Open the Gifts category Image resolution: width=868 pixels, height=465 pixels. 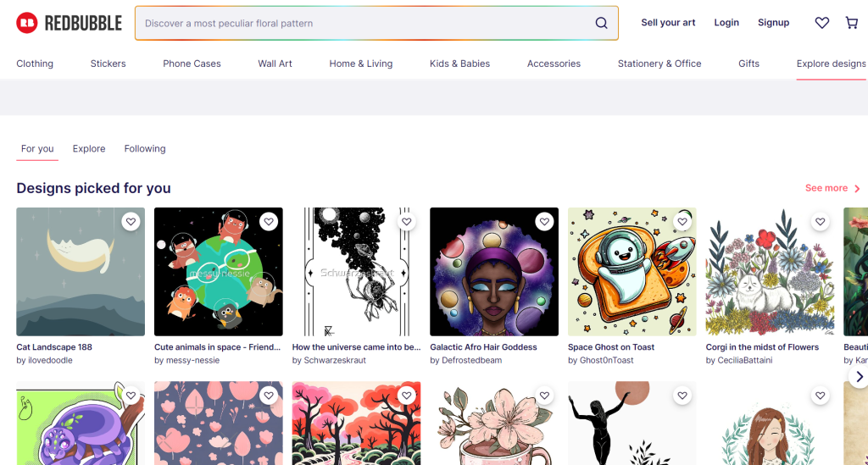point(748,64)
